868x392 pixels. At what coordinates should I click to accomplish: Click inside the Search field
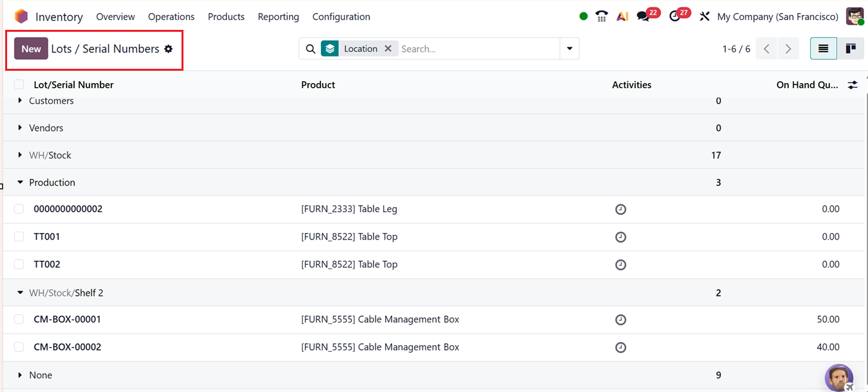point(454,48)
